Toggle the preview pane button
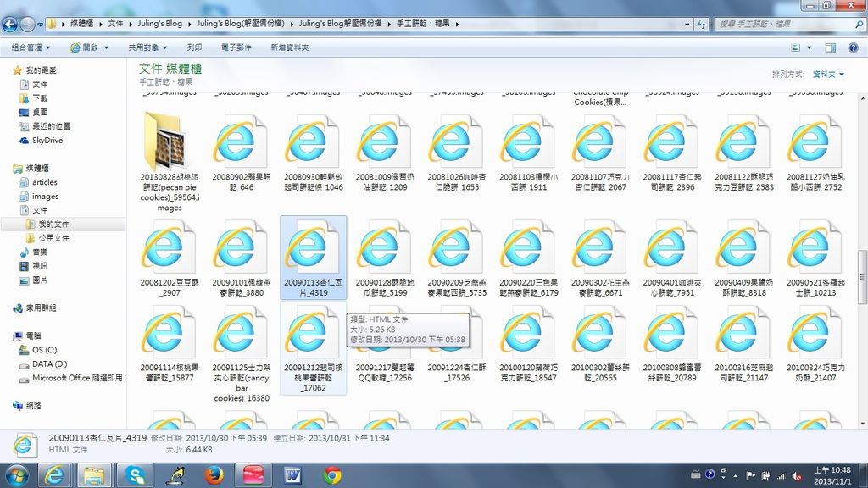 pyautogui.click(x=831, y=47)
